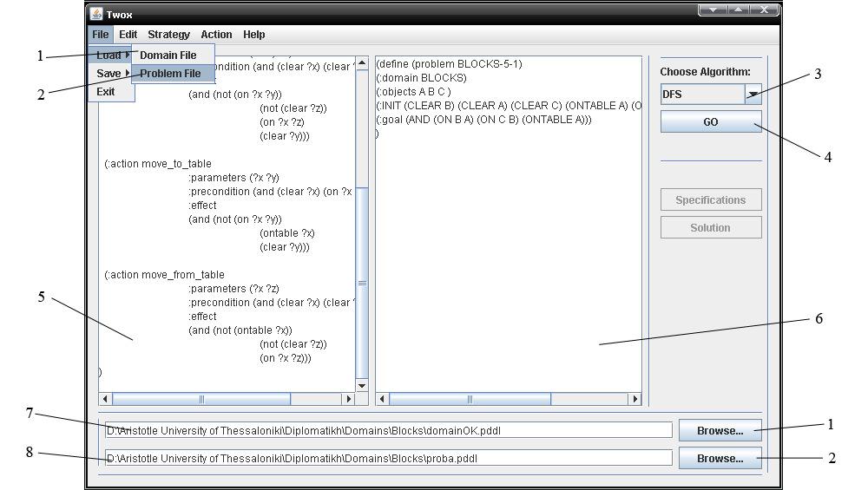Viewport: 868px width, 490px height.
Task: Click ':parameters (?x ?z)' line
Action: [x=233, y=289]
